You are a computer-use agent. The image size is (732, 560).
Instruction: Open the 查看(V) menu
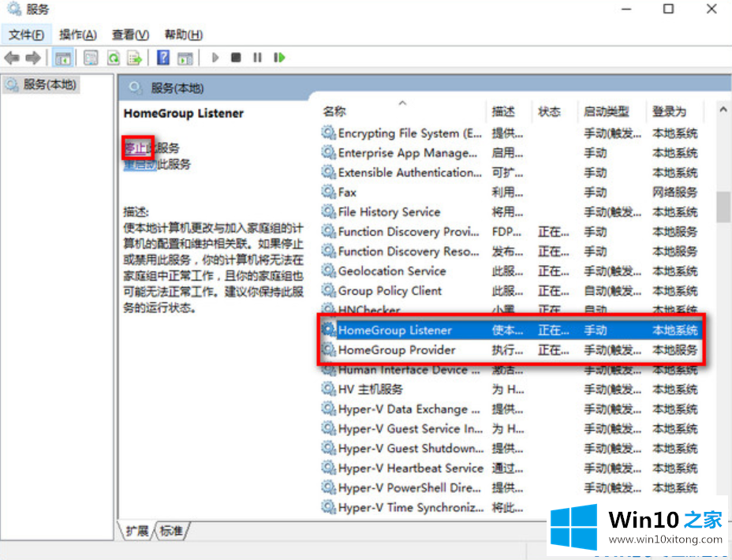[130, 35]
